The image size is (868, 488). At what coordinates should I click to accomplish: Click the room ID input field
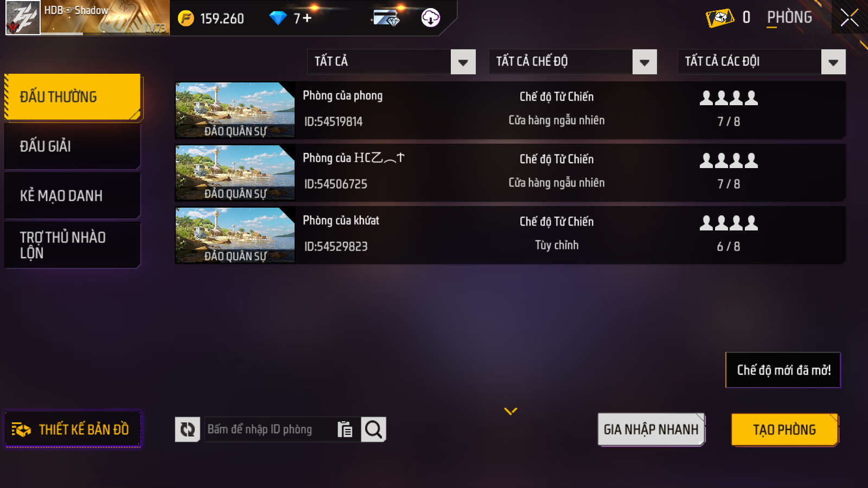click(270, 429)
